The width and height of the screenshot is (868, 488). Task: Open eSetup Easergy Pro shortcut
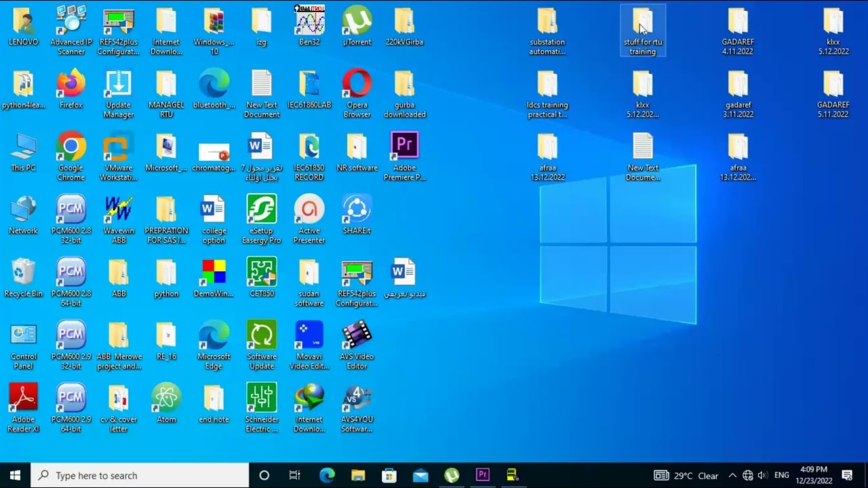(262, 220)
